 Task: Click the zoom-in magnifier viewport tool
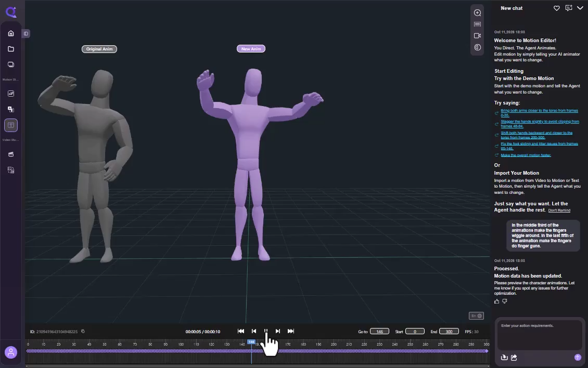click(477, 13)
